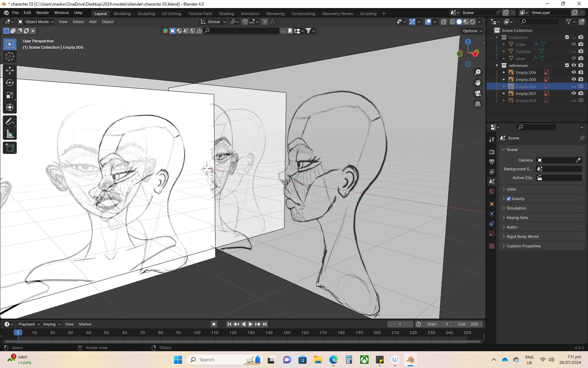The height and width of the screenshot is (368, 588).
Task: Open Xbox app in Windows taskbar
Action: click(364, 360)
